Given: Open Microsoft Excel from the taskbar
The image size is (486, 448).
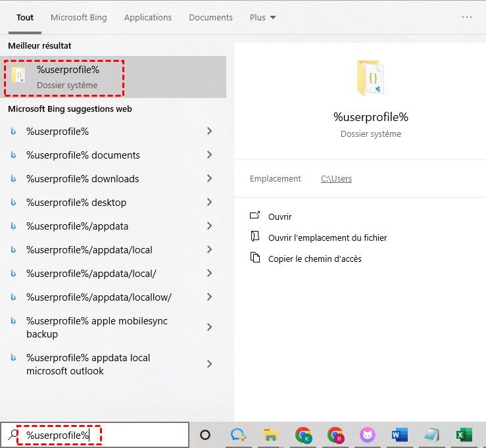Looking at the screenshot, I should (464, 435).
